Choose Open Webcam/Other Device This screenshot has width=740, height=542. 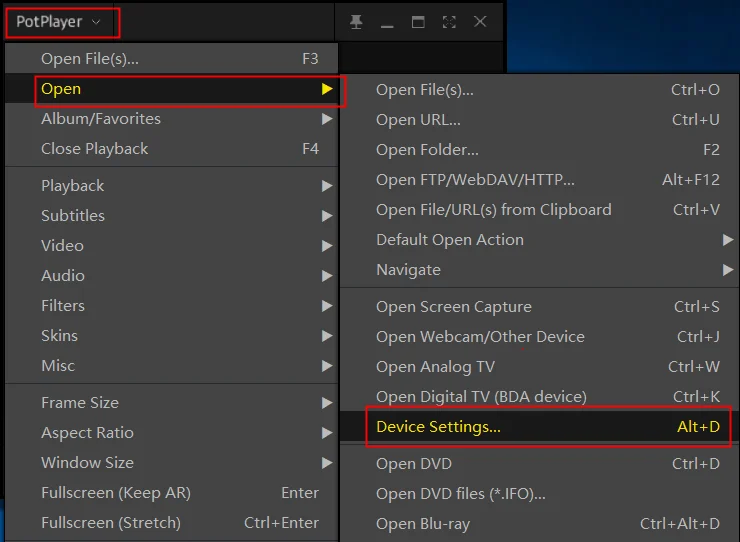point(539,337)
